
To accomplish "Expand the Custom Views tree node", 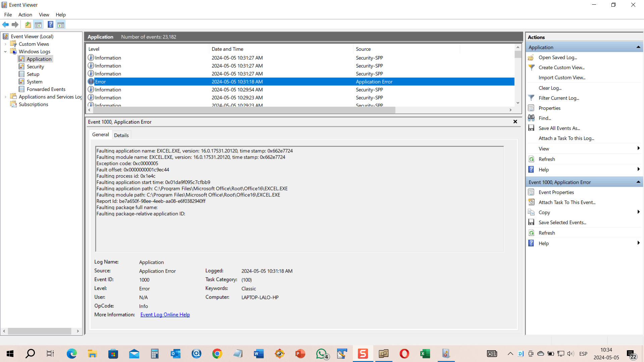I will (5, 44).
